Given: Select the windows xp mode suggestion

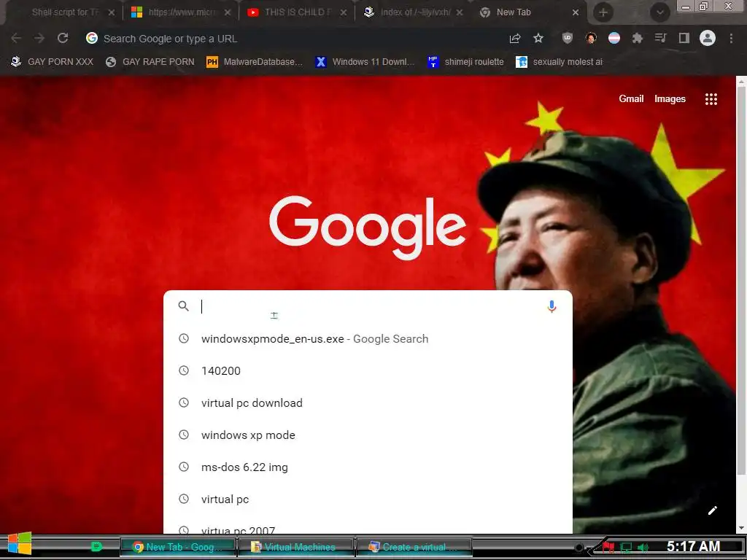Looking at the screenshot, I should [368, 435].
